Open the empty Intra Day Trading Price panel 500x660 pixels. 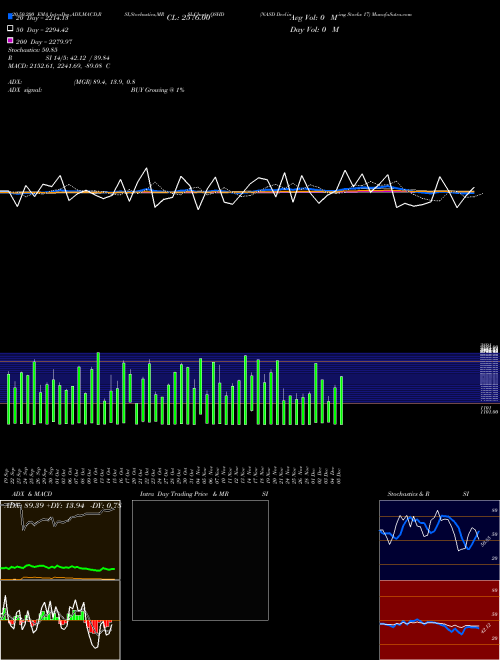tap(200, 560)
